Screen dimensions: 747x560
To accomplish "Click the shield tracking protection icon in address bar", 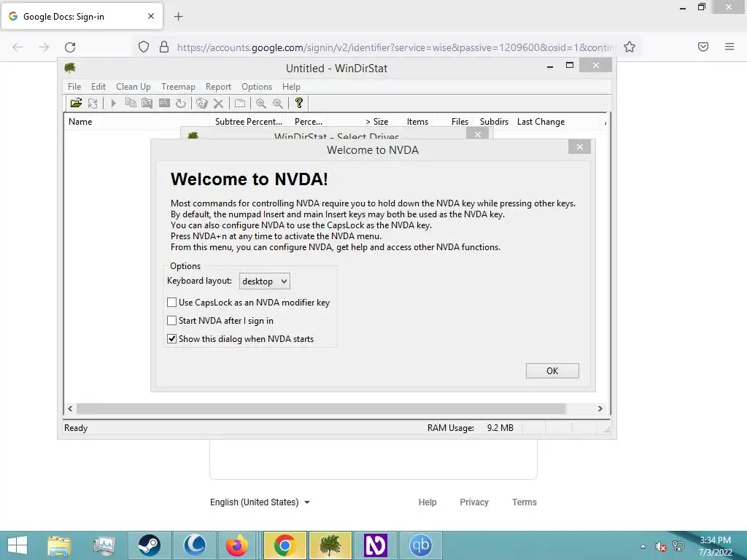I will (144, 47).
